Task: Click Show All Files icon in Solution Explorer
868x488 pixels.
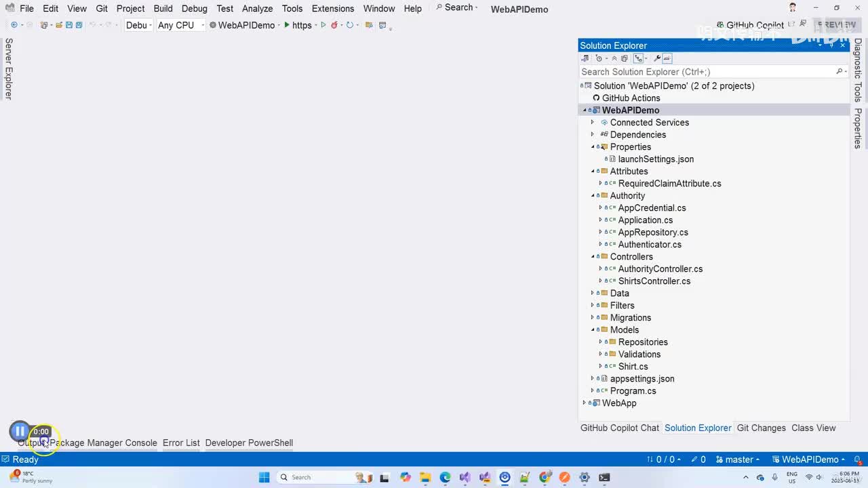Action: (x=625, y=58)
